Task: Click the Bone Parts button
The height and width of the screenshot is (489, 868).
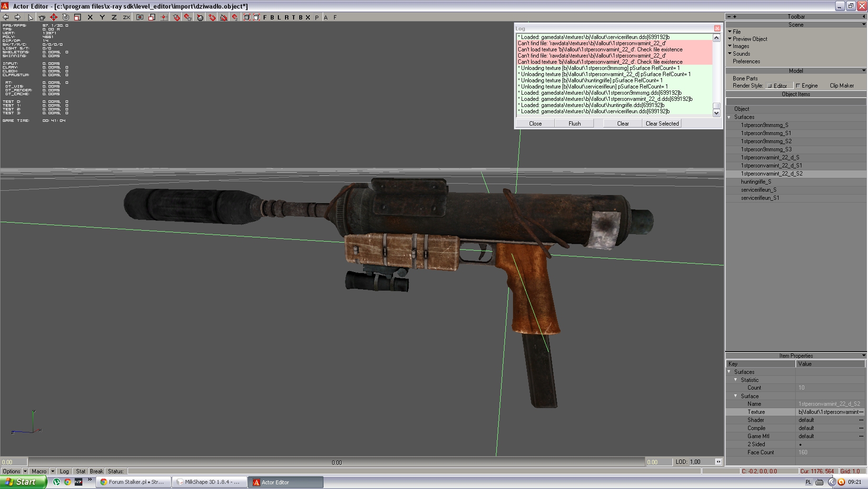Action: pos(745,78)
